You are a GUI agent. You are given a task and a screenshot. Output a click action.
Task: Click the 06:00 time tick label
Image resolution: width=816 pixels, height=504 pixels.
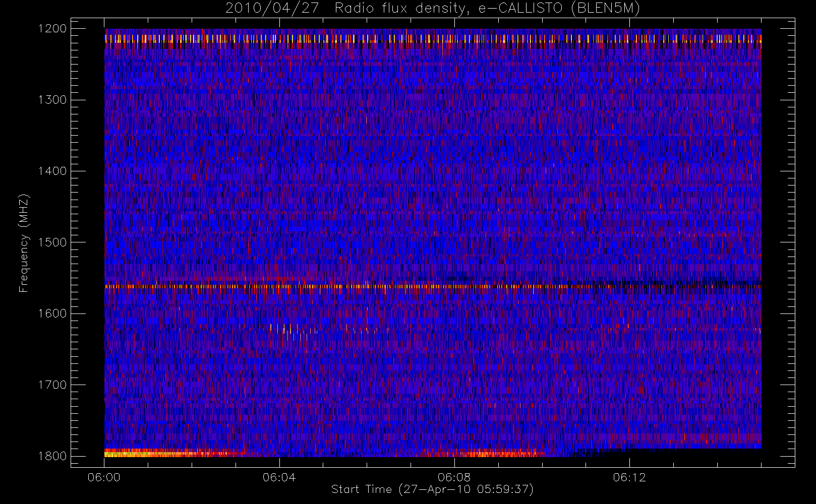coord(104,477)
